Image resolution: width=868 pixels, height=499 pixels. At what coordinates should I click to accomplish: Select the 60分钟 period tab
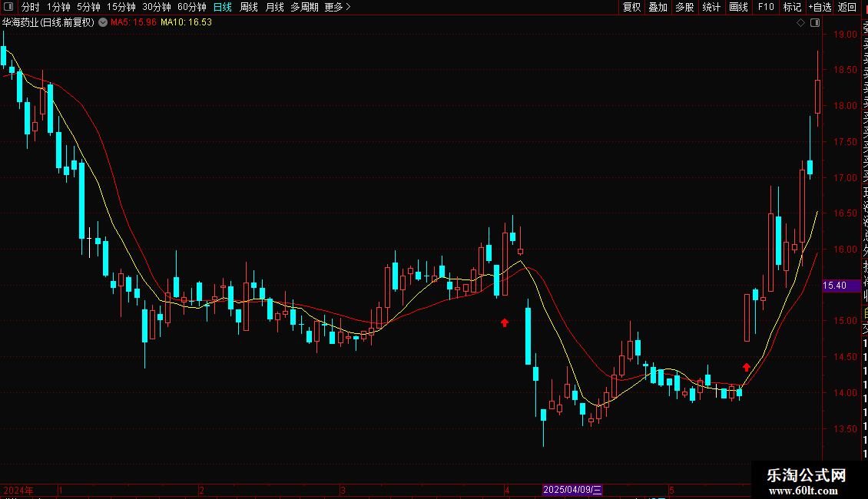192,7
